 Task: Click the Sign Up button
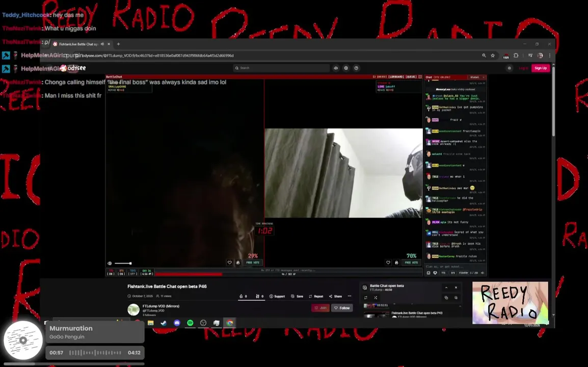click(x=541, y=68)
